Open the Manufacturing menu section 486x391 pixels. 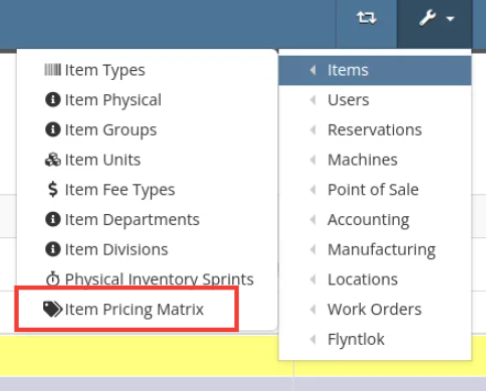(375, 249)
